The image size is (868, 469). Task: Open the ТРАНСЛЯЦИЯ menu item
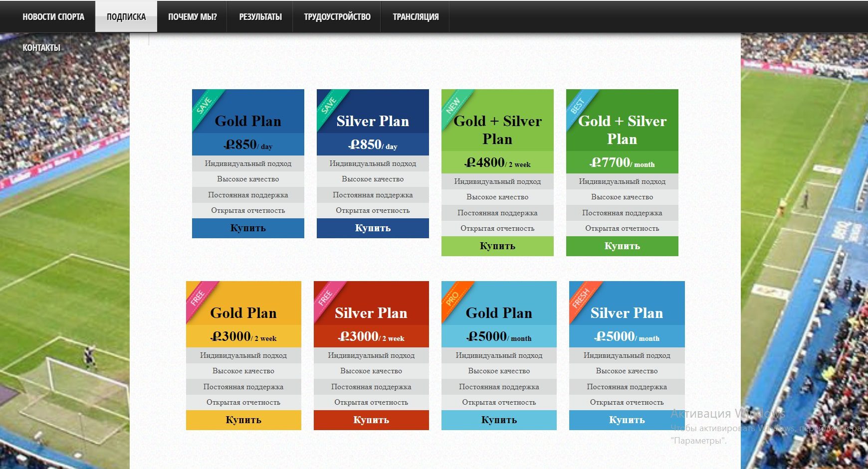click(416, 16)
